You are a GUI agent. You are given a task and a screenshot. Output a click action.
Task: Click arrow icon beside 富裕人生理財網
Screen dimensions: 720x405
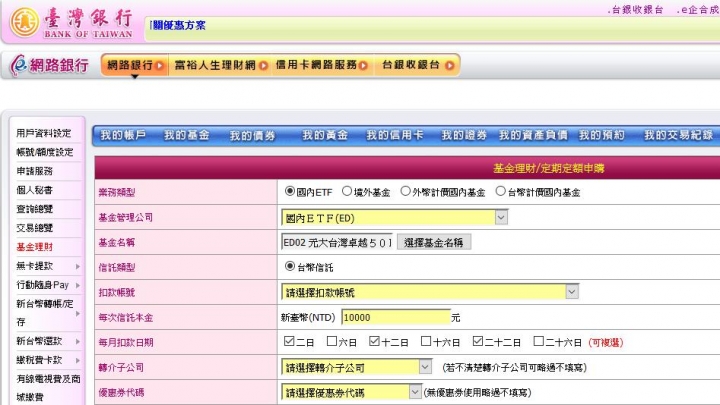[x=263, y=66]
